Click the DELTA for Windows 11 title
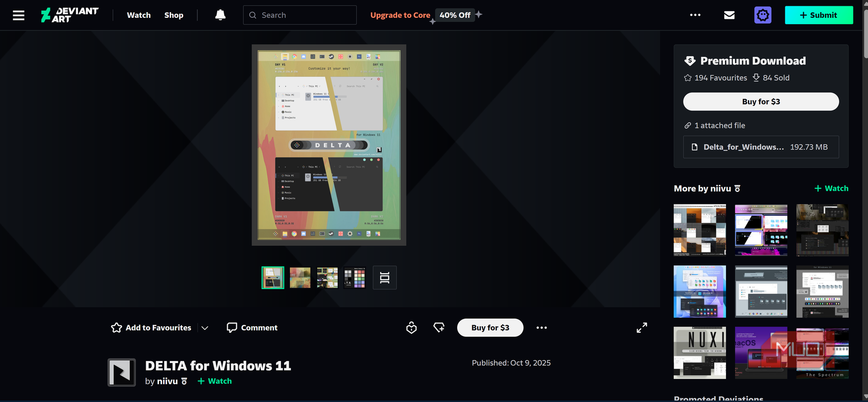868x402 pixels. (218, 366)
